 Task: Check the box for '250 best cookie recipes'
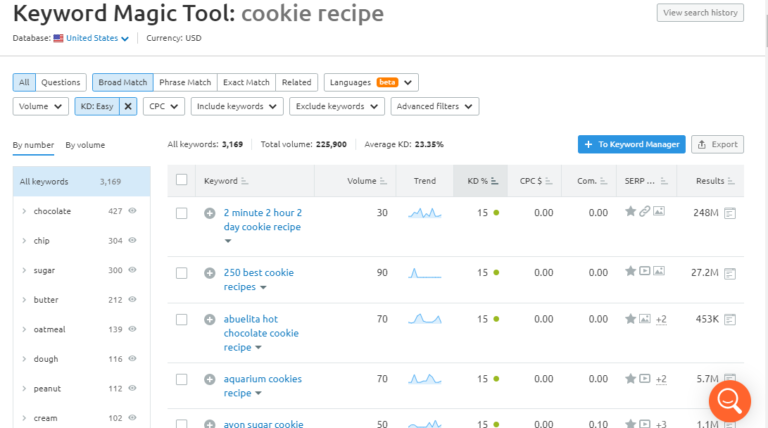(182, 273)
